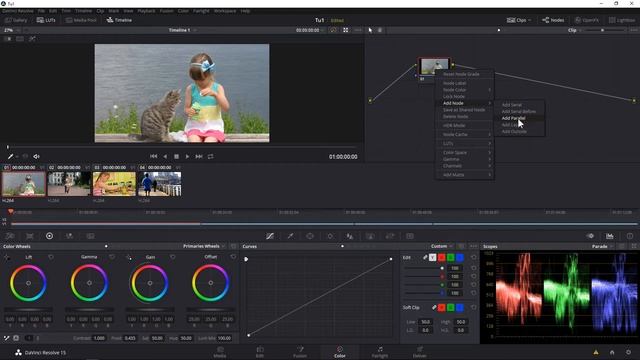Screen dimensions: 640x360
Task: Open the Primaries Wheels mode dropdown
Action: coord(204,246)
